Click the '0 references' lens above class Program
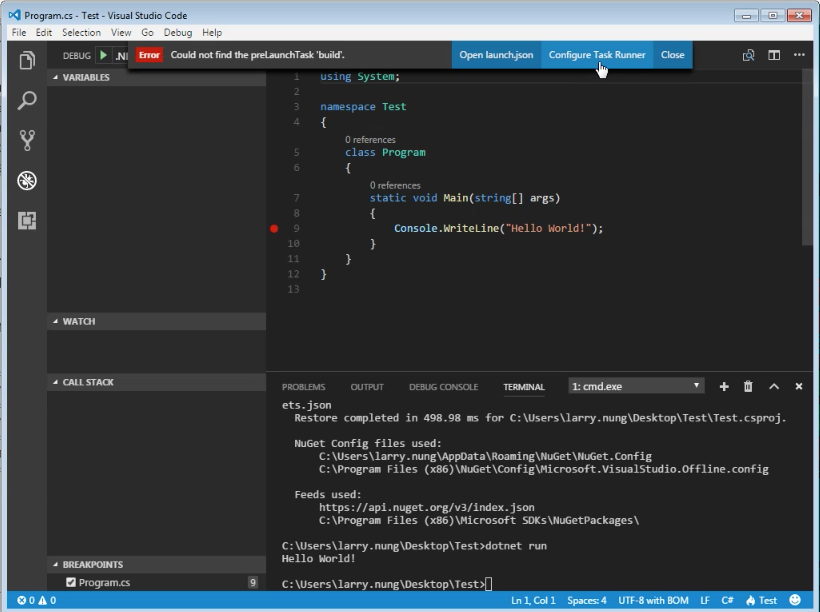Screen dimensions: 820x612 click(370, 140)
